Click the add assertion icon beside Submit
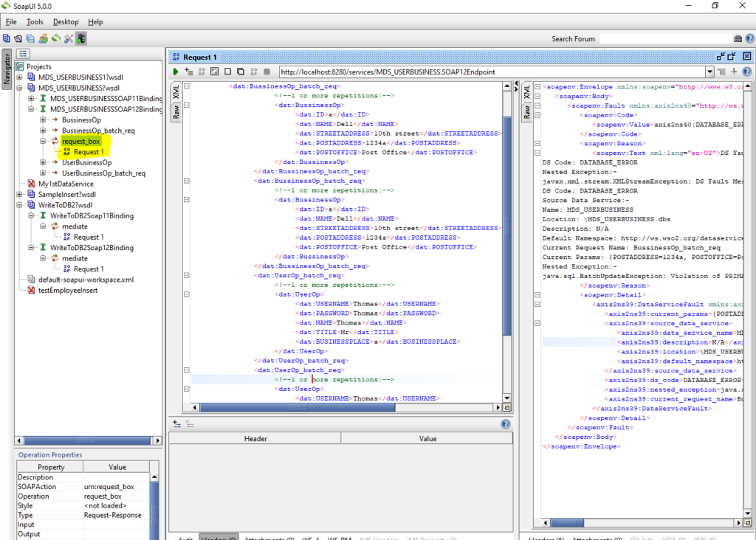 [x=188, y=72]
